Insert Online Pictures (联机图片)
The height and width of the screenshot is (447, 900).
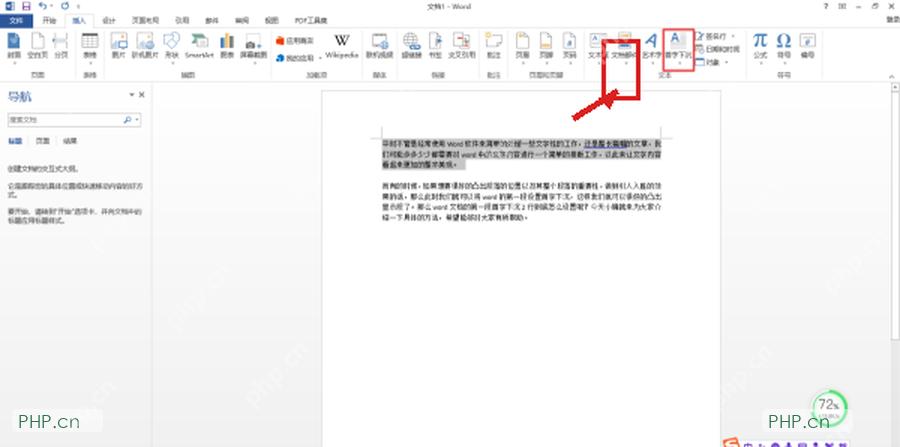pyautogui.click(x=145, y=46)
